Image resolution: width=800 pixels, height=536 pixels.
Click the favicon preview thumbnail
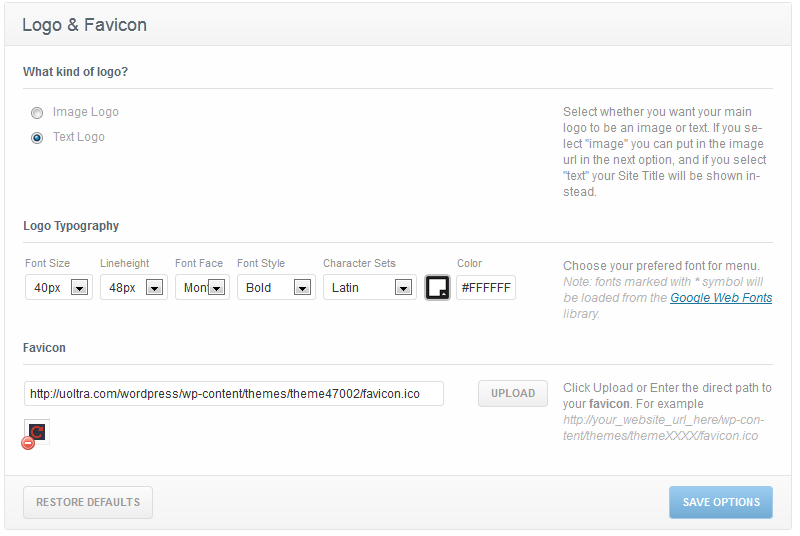[37, 431]
